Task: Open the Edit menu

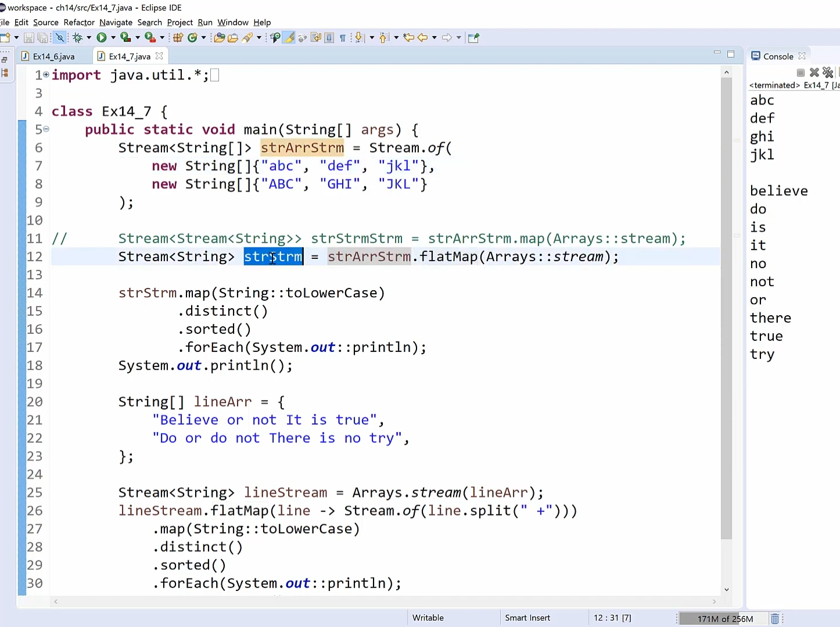Action: (x=21, y=22)
